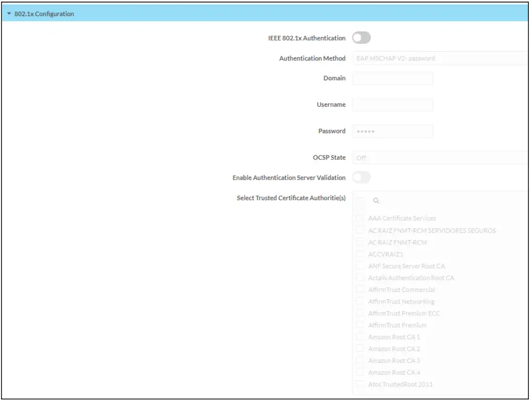532x401 pixels.
Task: Tick AffirmTrust Premium ECC checkbox
Action: (x=360, y=313)
